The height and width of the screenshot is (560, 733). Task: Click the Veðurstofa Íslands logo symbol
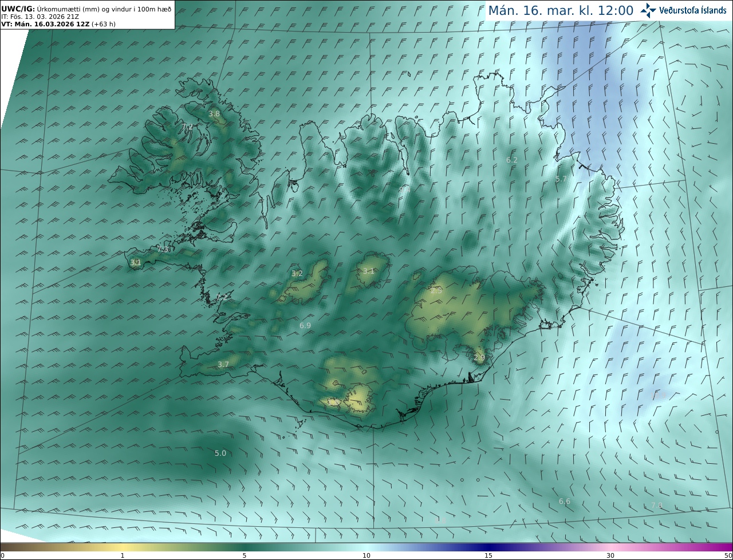tap(649, 10)
